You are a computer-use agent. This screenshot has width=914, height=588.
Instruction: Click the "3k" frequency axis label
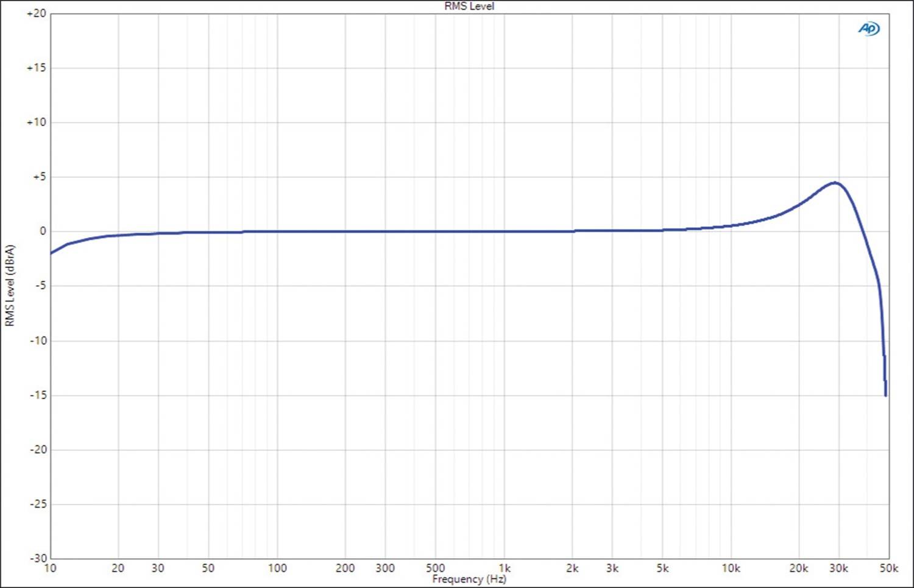point(612,568)
